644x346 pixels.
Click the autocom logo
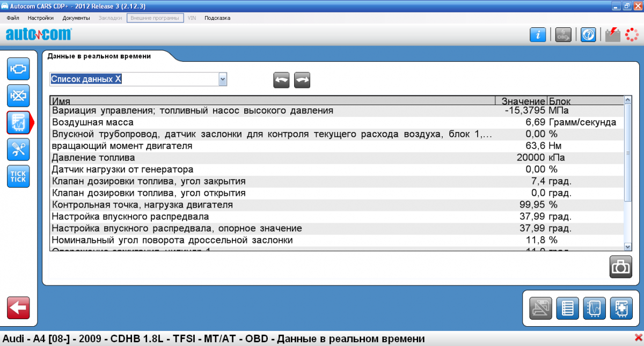point(38,35)
